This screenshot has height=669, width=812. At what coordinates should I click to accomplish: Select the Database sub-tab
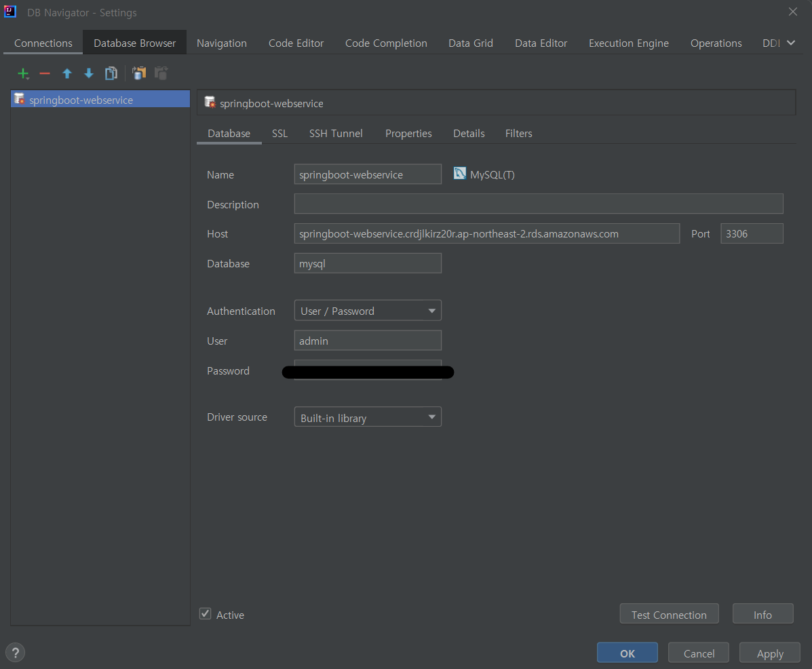pyautogui.click(x=229, y=134)
